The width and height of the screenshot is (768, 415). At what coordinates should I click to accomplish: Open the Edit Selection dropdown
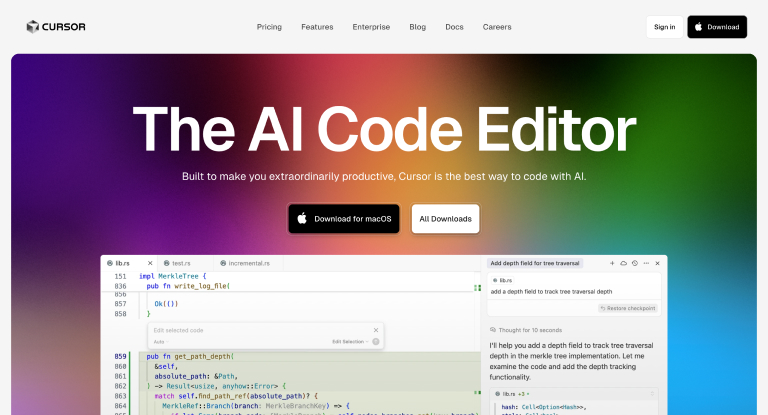click(x=350, y=342)
